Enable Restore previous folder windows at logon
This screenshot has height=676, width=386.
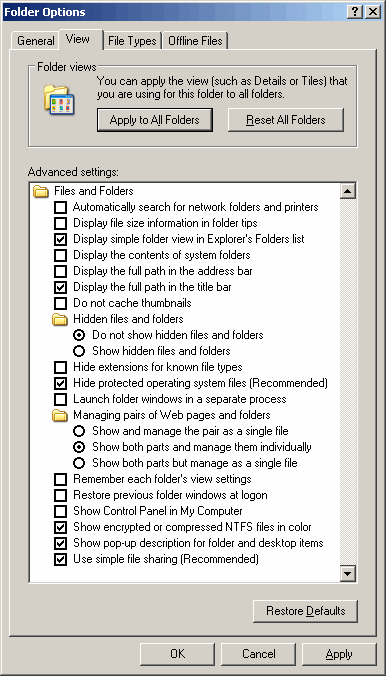pyautogui.click(x=60, y=495)
